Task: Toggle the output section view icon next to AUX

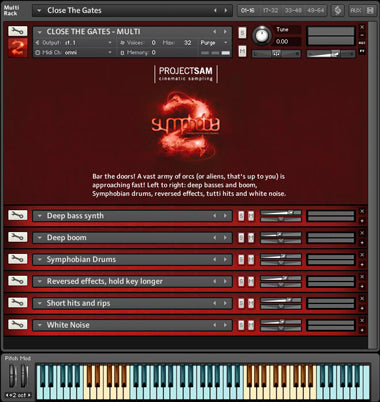Action: tap(370, 10)
